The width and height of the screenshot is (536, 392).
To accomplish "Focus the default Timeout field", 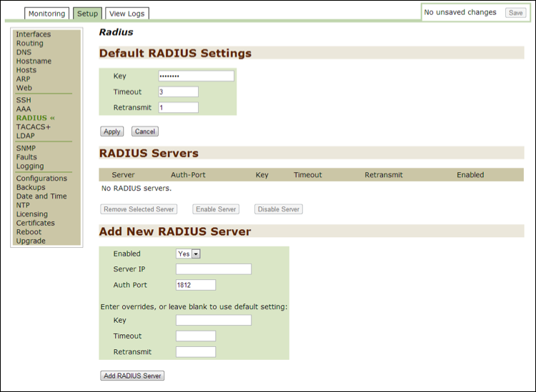I will click(x=178, y=92).
